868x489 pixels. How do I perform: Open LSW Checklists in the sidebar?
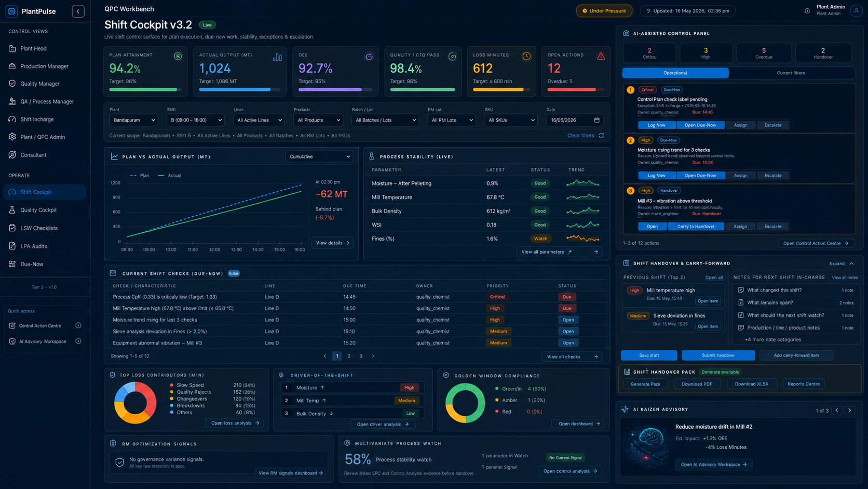click(x=45, y=228)
